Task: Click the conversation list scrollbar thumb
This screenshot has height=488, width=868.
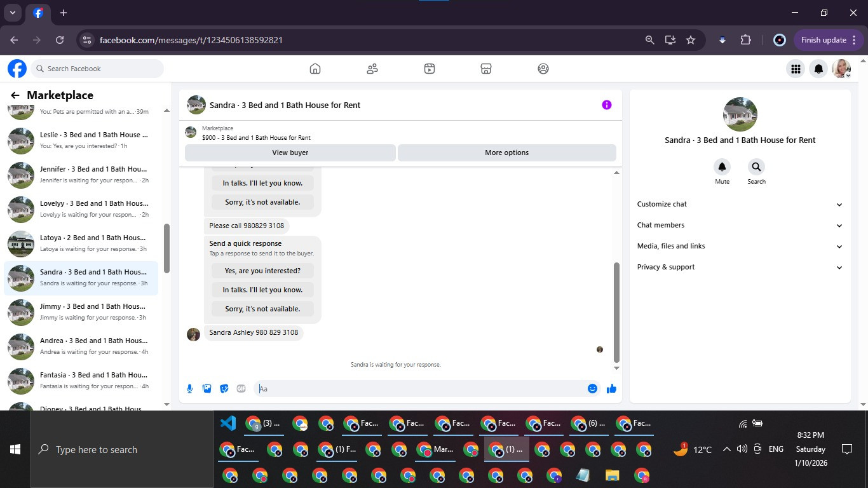Action: pos(166,248)
